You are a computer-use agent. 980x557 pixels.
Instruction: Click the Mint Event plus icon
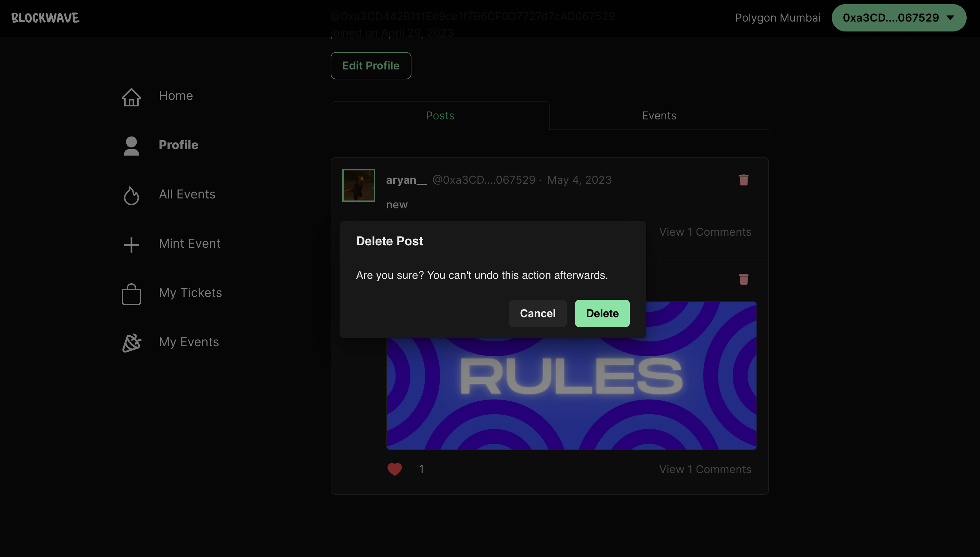[131, 245]
